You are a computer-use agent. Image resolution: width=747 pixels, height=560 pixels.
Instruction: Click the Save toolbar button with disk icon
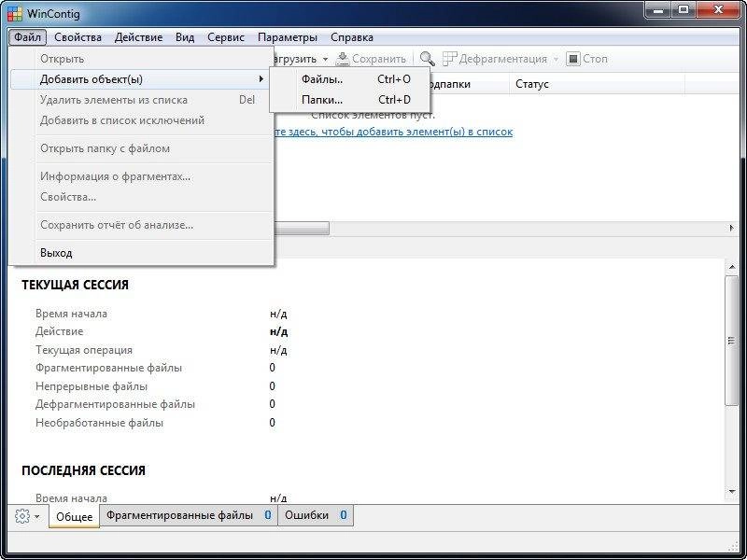[x=371, y=59]
